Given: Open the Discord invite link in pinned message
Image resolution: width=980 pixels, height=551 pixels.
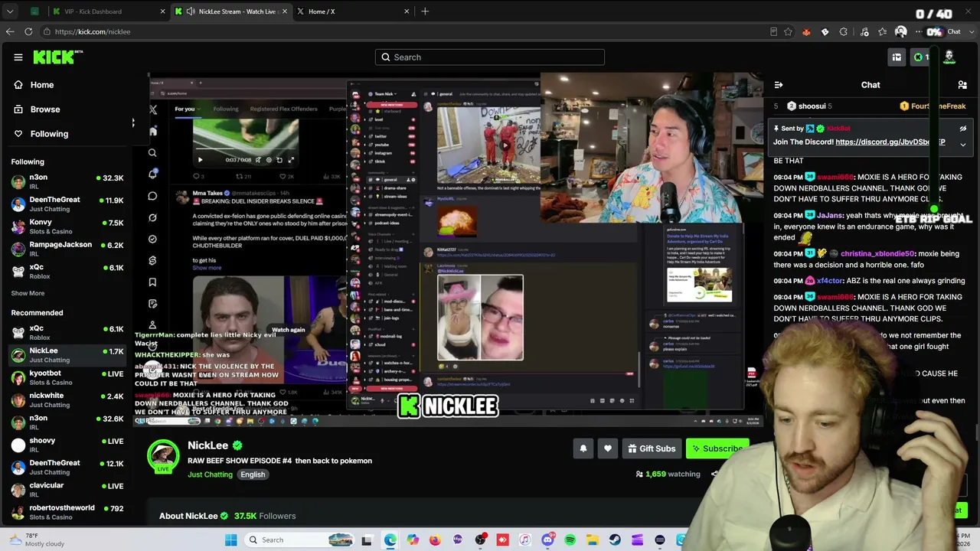Looking at the screenshot, I should point(890,142).
